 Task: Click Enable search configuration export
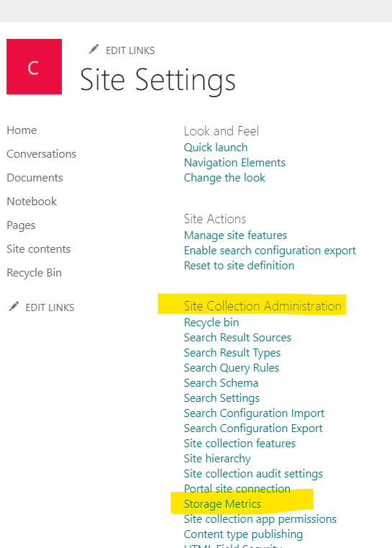(x=270, y=251)
